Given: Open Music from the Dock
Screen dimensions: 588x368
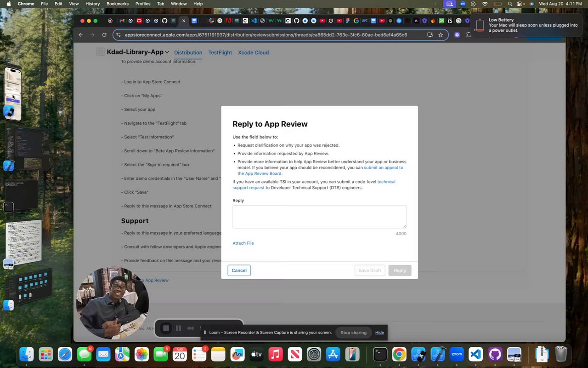Looking at the screenshot, I should click(x=275, y=354).
